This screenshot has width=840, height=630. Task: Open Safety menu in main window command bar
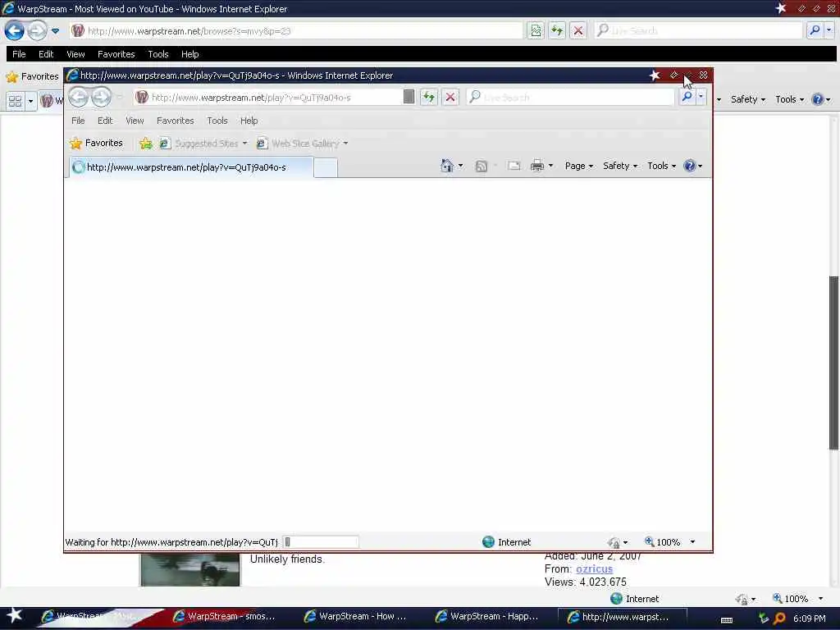coord(748,99)
